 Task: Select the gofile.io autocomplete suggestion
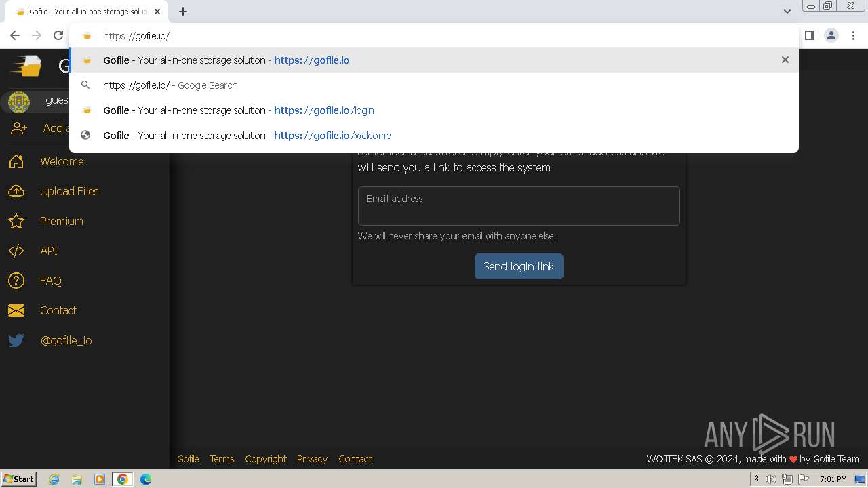(x=434, y=60)
